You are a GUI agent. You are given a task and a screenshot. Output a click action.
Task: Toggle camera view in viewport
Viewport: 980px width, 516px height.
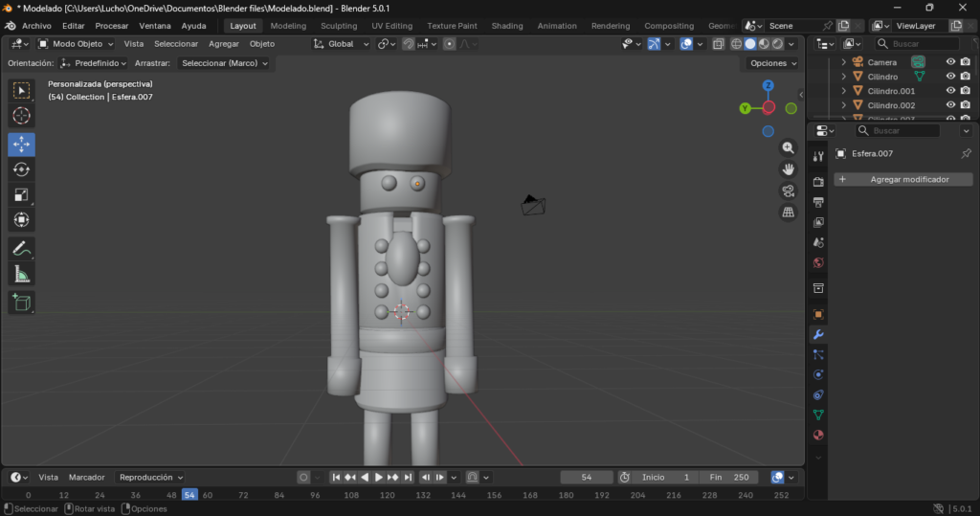tap(789, 191)
